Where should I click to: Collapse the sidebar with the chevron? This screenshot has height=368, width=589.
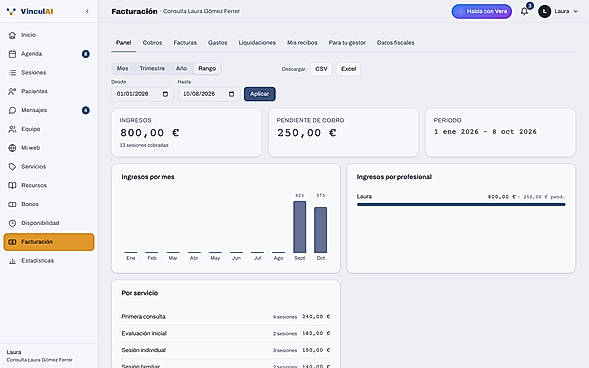(87, 11)
